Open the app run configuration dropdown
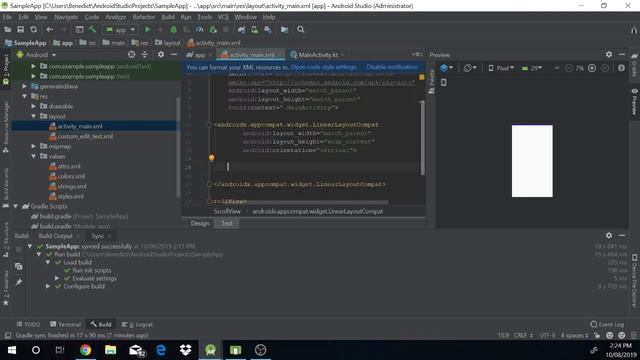Viewport: 640px width, 360px height. click(120, 30)
